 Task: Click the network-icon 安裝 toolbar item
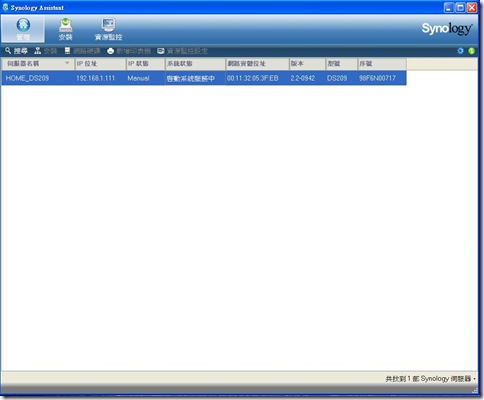click(46, 51)
